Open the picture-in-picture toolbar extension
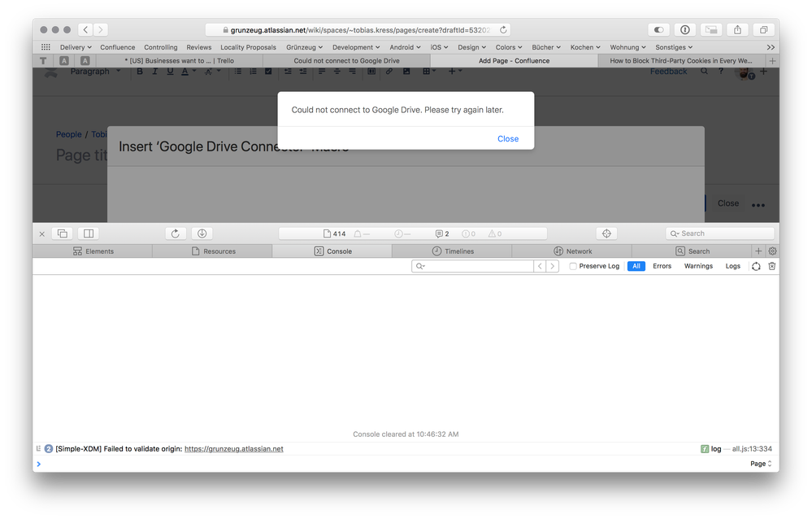This screenshot has height=519, width=812. point(711,30)
